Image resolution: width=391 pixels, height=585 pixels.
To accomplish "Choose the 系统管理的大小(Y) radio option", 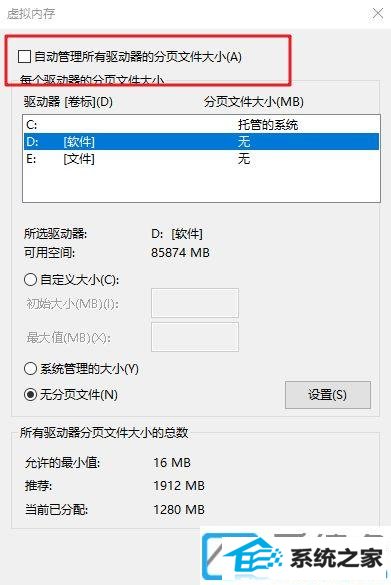I will (30, 369).
